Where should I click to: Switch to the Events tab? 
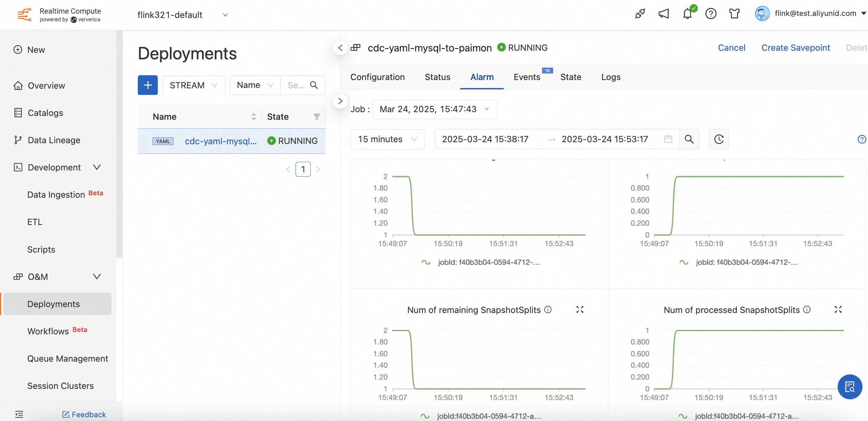(527, 77)
